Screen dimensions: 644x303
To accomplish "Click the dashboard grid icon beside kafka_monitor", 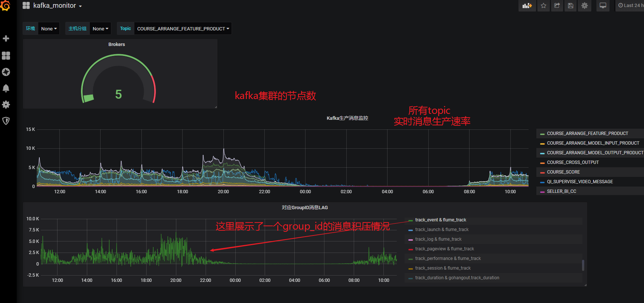I will click(26, 6).
